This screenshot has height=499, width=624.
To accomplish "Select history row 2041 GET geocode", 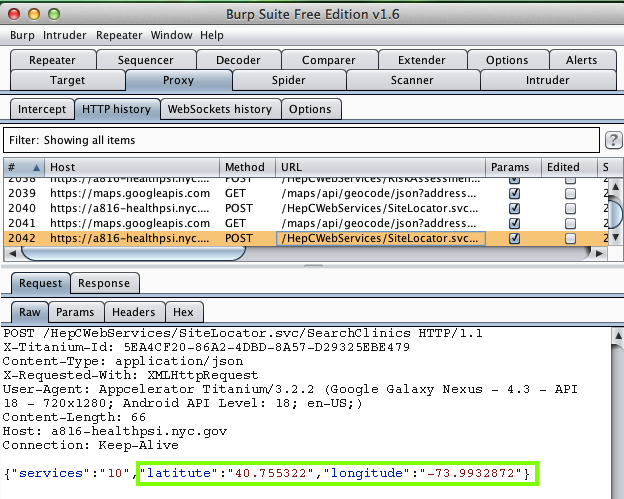I will click(305, 223).
